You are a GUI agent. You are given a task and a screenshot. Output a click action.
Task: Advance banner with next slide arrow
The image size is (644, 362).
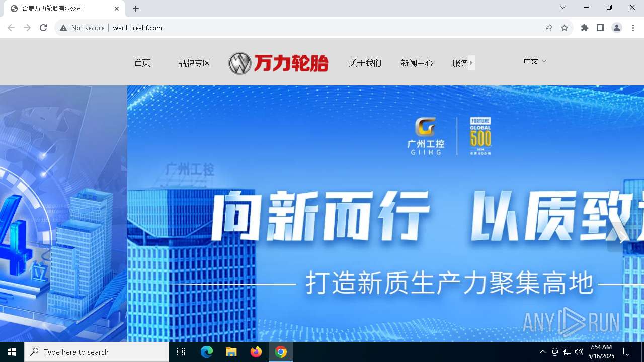click(x=622, y=237)
